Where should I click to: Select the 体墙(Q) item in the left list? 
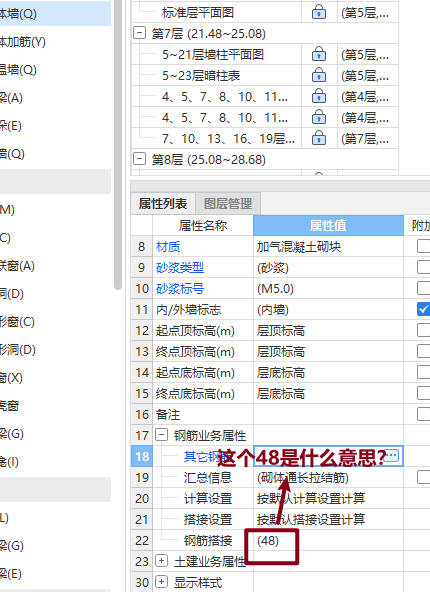point(55,14)
